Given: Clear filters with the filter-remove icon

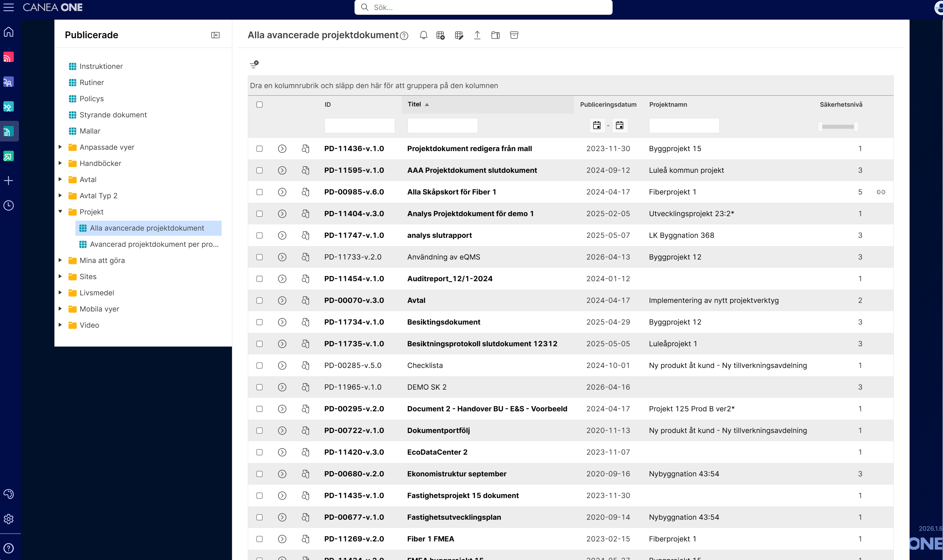Looking at the screenshot, I should (x=254, y=64).
